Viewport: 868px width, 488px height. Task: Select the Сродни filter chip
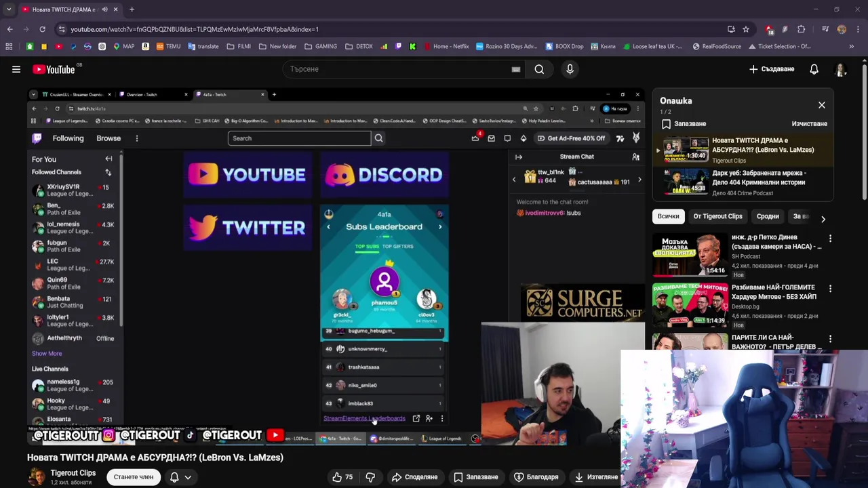click(x=768, y=216)
